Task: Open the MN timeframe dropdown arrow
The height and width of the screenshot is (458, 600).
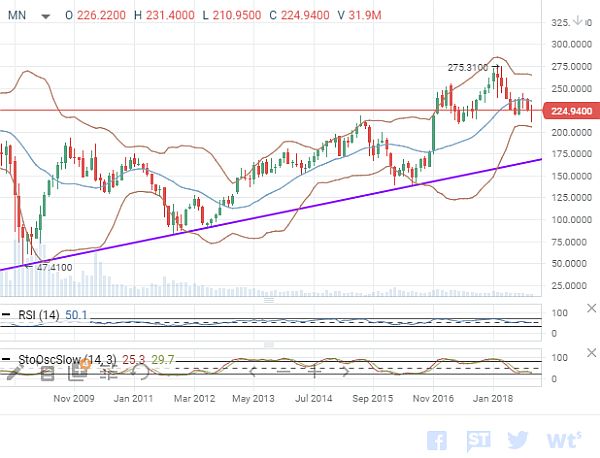Action: tap(46, 16)
